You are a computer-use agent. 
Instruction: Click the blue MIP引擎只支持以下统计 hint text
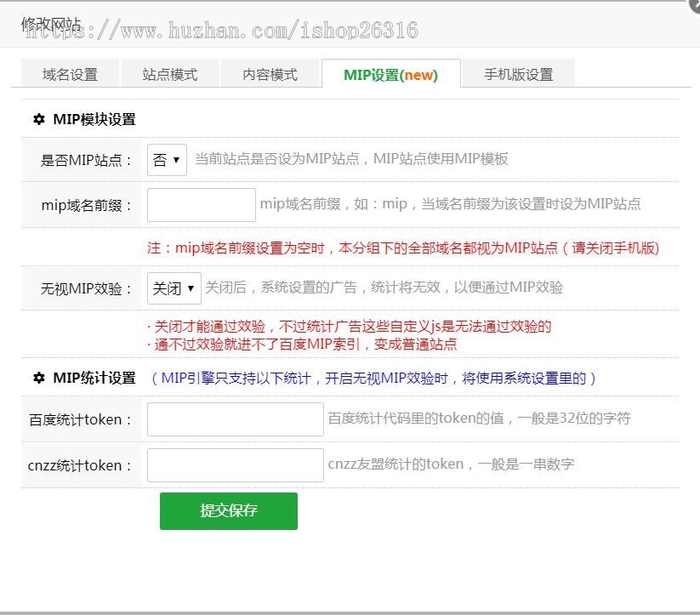point(374,379)
